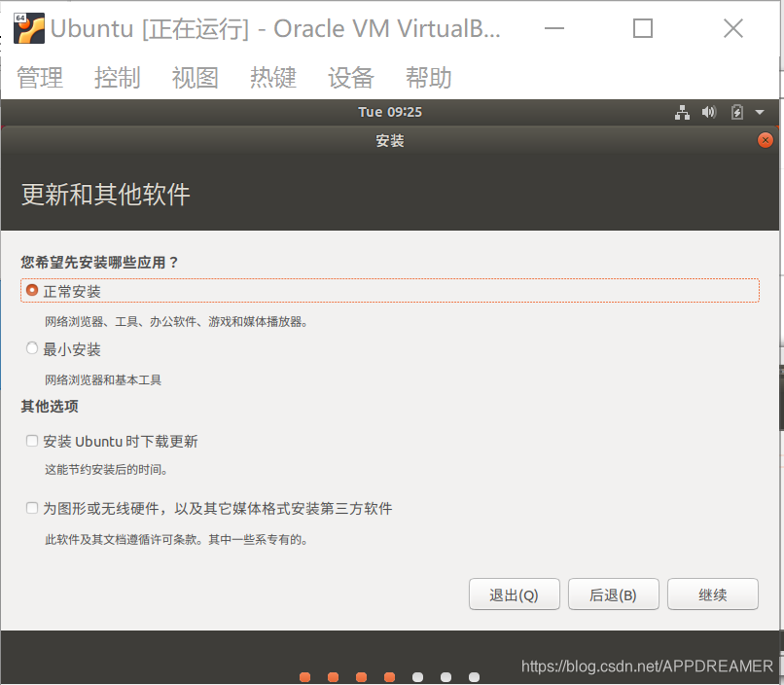This screenshot has height=685, width=784.
Task: Click the 您希望先安装哪些应用 question text
Action: [x=99, y=262]
